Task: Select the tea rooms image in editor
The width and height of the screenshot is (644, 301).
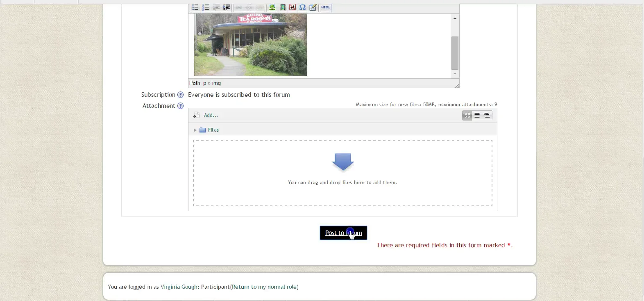Action: 250,45
